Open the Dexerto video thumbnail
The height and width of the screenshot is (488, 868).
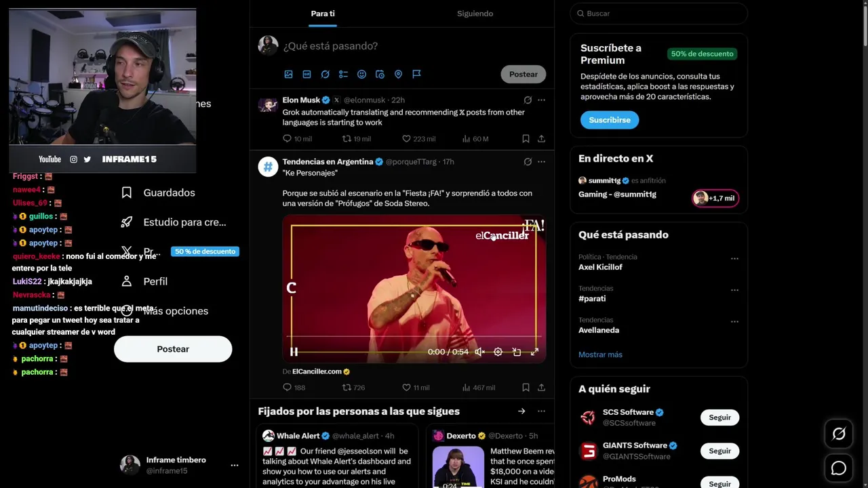point(458,467)
